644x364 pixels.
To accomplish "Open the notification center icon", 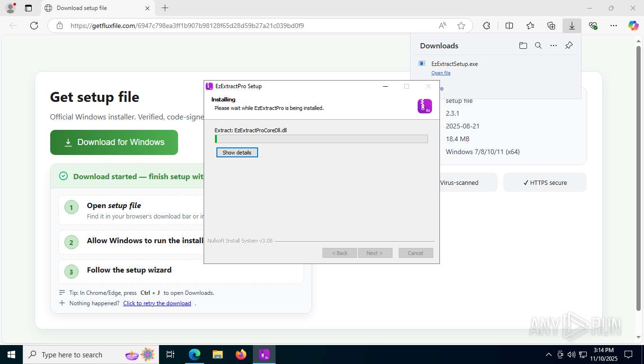I will click(x=628, y=355).
